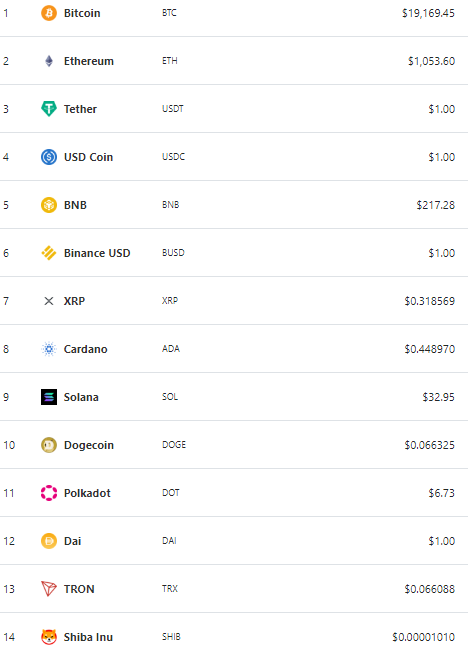Image resolution: width=468 pixels, height=650 pixels.
Task: Open the Dogecoin name link
Action: 89,445
